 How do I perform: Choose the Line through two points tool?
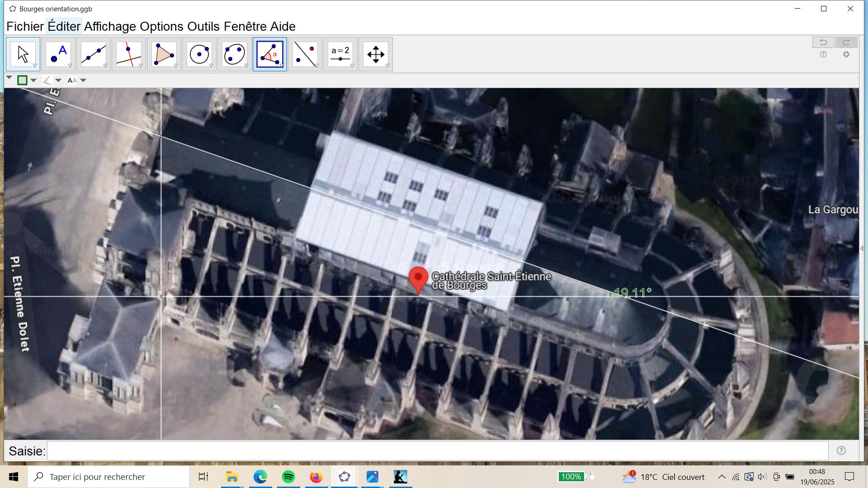coord(94,54)
